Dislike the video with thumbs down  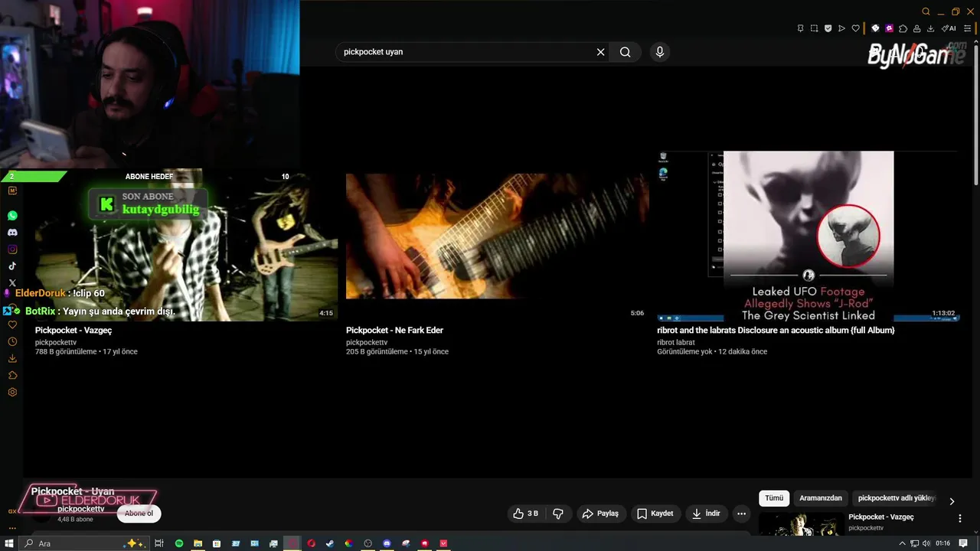[558, 514]
